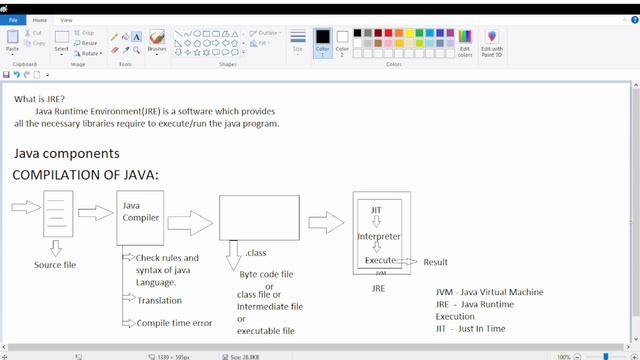Click the zoom in plus button
Screen dimensions: 640x360
click(x=634, y=357)
